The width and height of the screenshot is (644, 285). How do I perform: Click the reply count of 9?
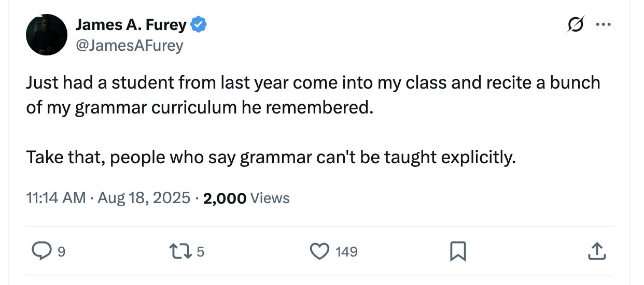pos(61,252)
